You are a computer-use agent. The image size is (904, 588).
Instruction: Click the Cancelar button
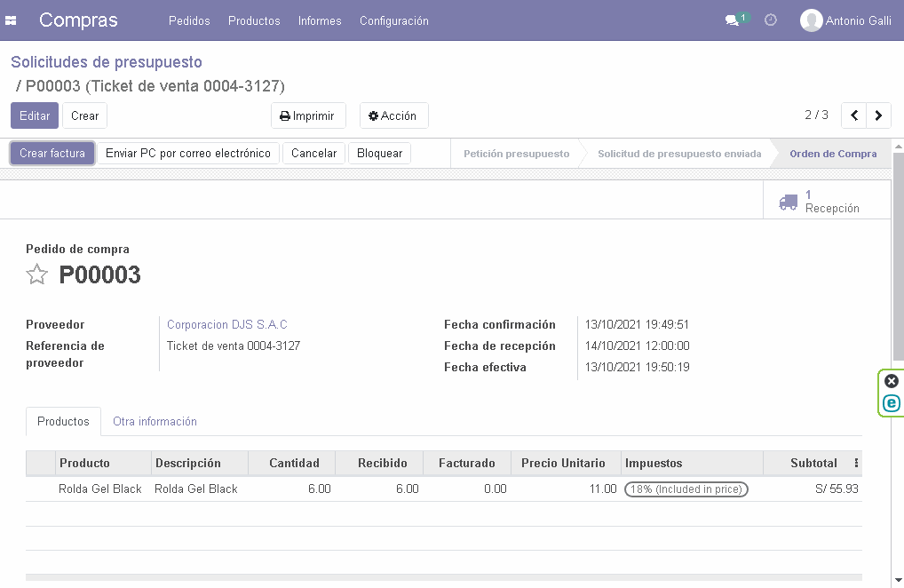pyautogui.click(x=313, y=154)
